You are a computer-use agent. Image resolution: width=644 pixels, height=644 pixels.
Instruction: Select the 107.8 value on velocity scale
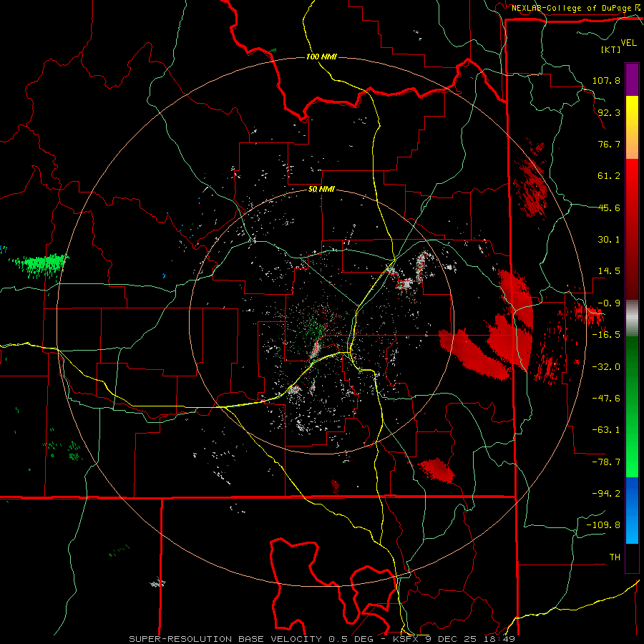coord(606,80)
